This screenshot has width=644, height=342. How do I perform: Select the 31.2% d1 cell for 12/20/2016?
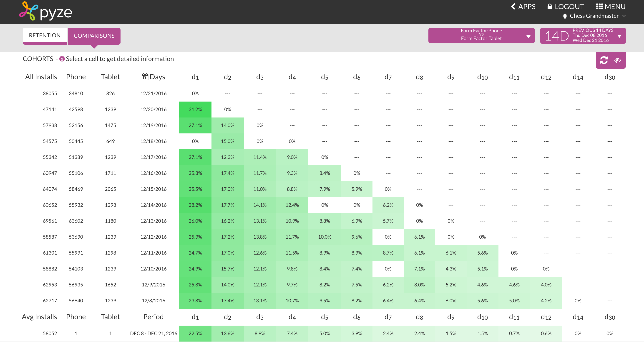[x=195, y=110]
